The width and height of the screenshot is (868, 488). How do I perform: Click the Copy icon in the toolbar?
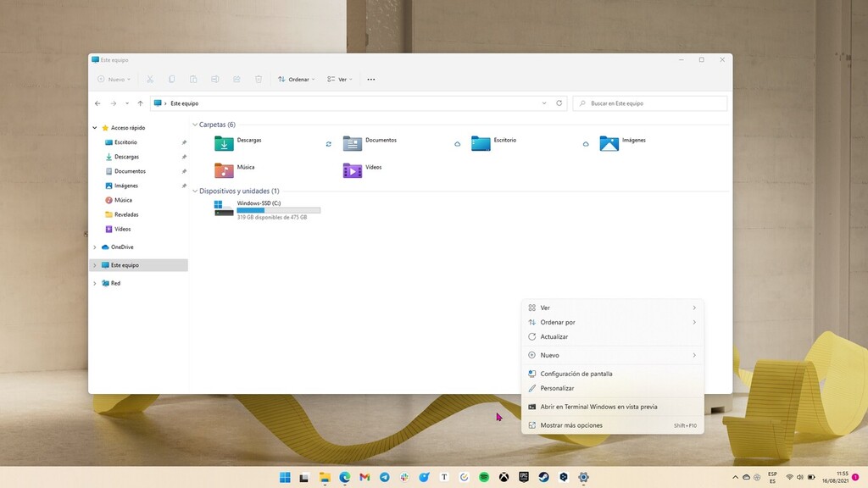tap(171, 79)
